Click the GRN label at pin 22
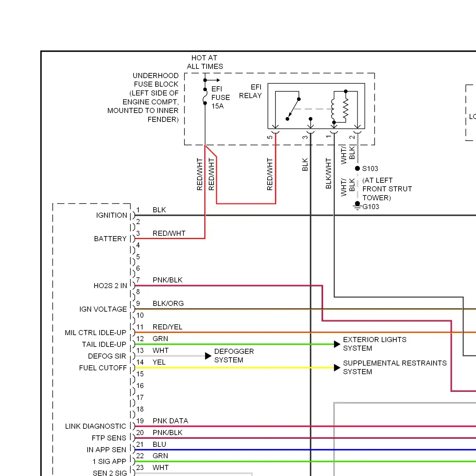 point(160,456)
